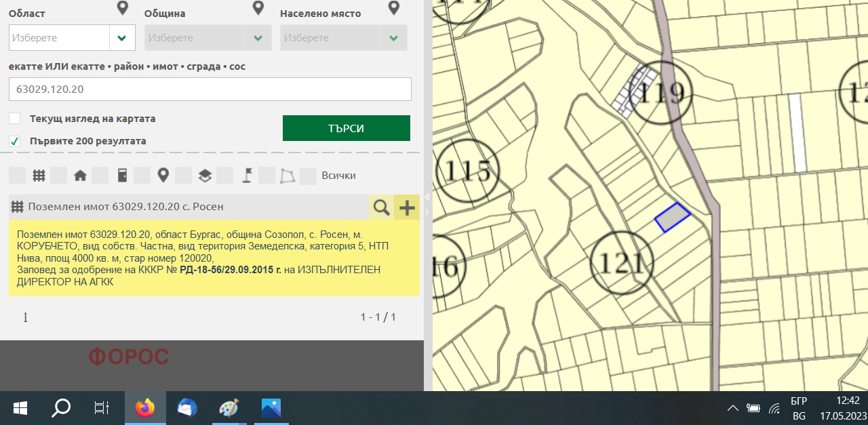The width and height of the screenshot is (868, 425).
Task: Select the Поземлен имот grid filter icon
Action: pos(39,175)
